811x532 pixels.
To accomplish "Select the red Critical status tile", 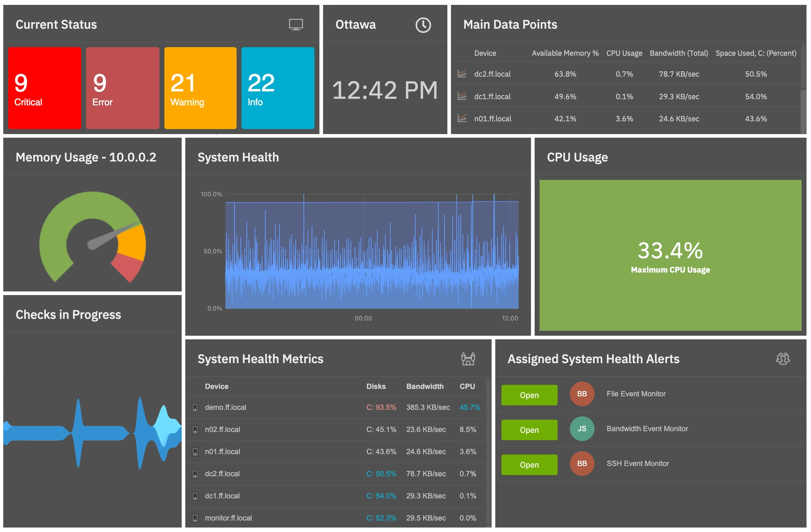I will 44,88.
